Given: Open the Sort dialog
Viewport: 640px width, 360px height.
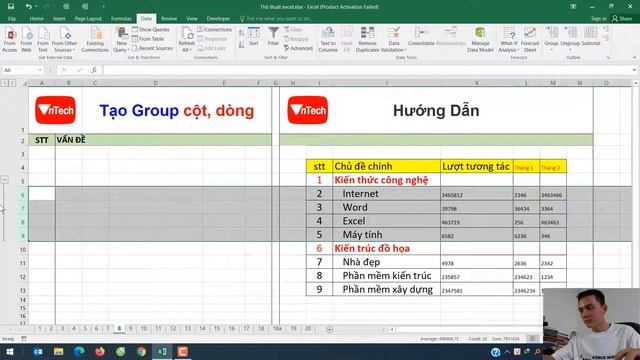Looking at the screenshot, I should [254, 37].
